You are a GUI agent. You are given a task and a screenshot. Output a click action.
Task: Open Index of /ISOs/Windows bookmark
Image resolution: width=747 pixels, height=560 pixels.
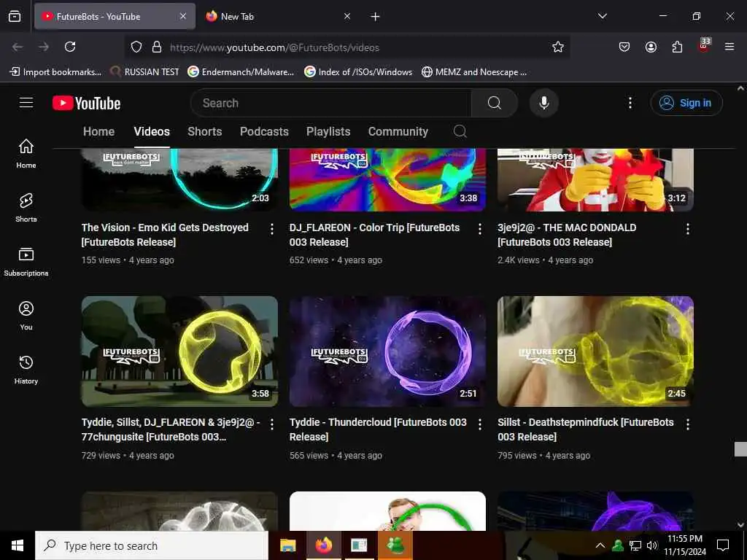click(358, 72)
